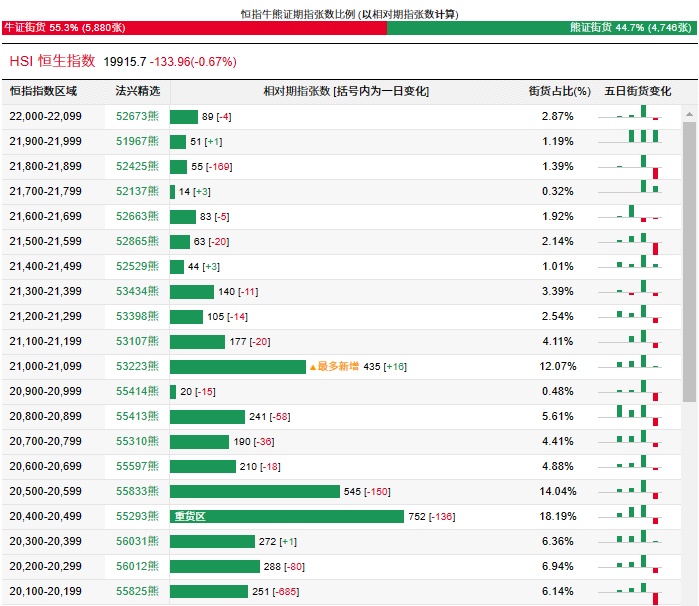
Task: Open the 53223熊 certificate link
Action: click(x=137, y=367)
